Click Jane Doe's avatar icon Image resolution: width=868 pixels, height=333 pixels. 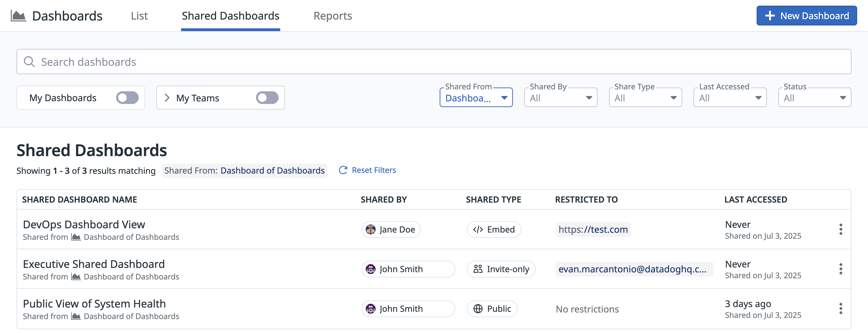point(370,229)
